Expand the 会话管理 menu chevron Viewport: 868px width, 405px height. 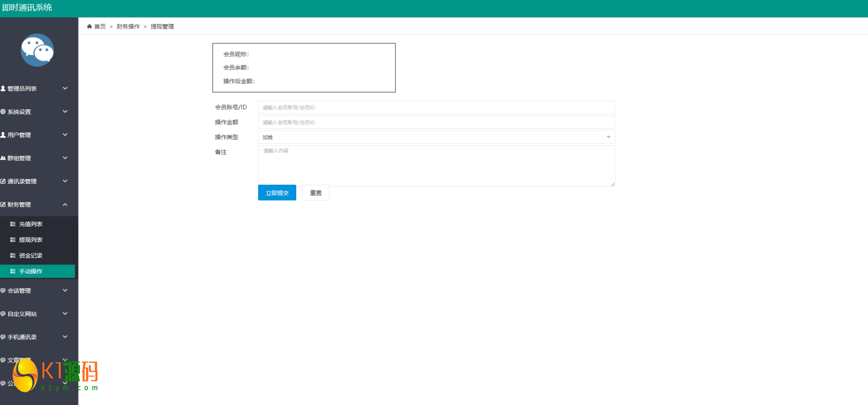65,290
